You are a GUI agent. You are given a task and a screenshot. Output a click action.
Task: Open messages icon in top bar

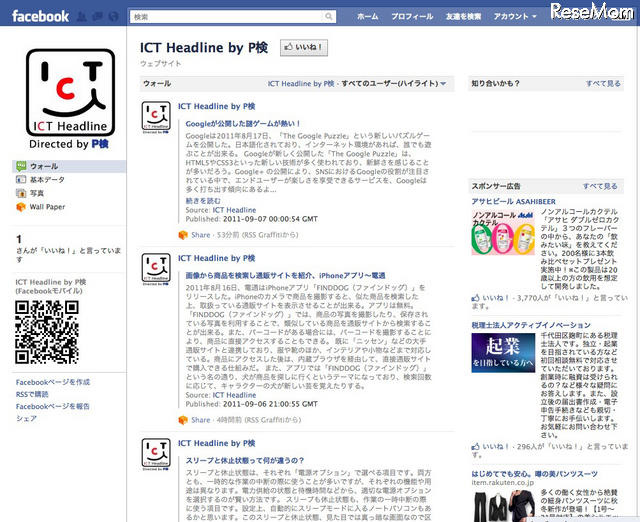(98, 17)
